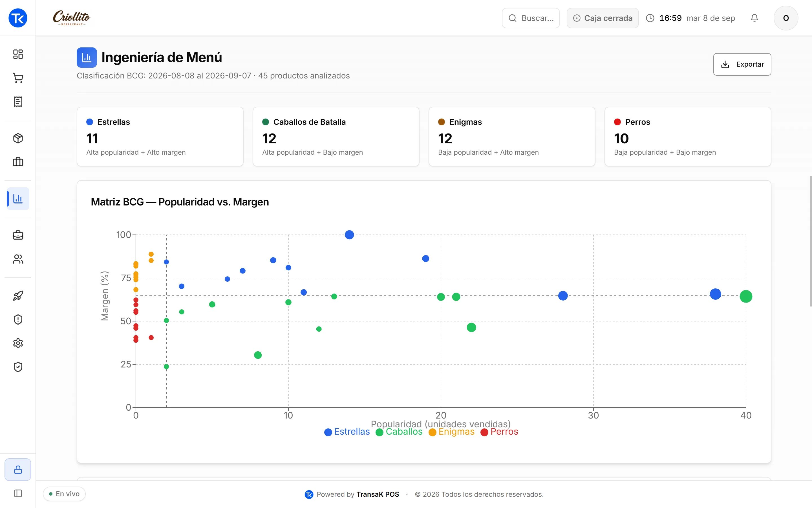Select the Caballos de Batalla card
This screenshot has height=508, width=812.
click(x=336, y=136)
